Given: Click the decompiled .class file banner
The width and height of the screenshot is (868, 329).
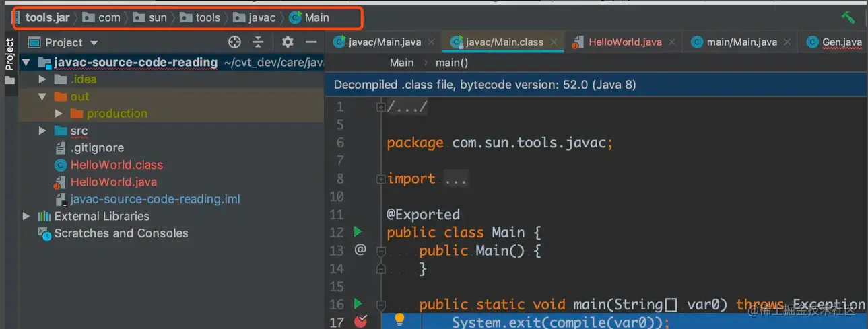Looking at the screenshot, I should click(597, 85).
